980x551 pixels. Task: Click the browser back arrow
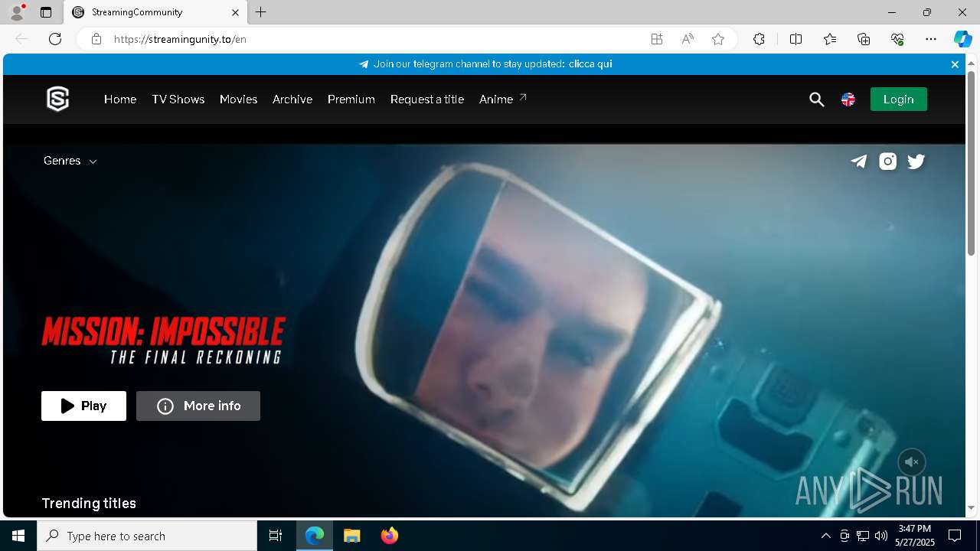click(x=21, y=39)
